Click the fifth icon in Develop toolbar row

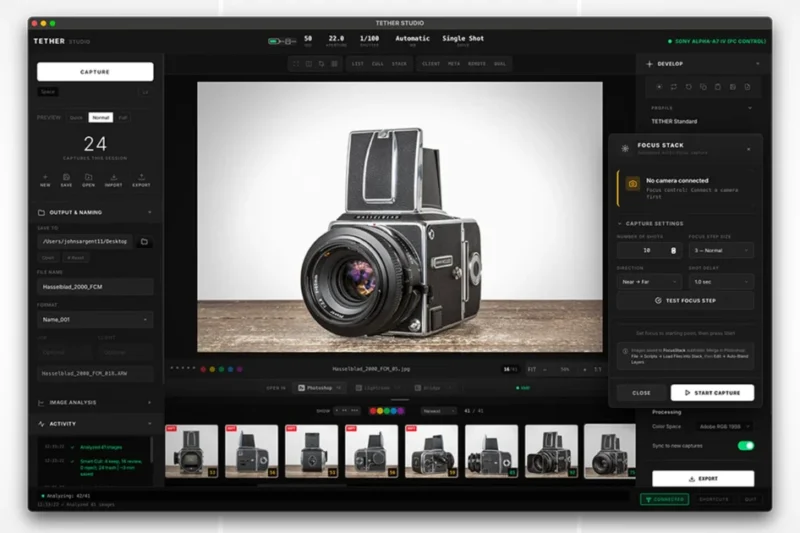(718, 87)
